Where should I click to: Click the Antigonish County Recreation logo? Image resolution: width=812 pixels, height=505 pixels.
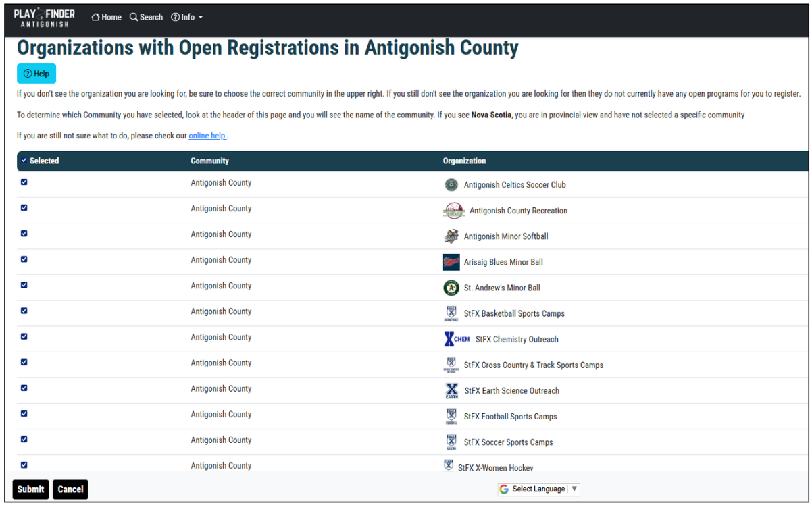point(454,211)
